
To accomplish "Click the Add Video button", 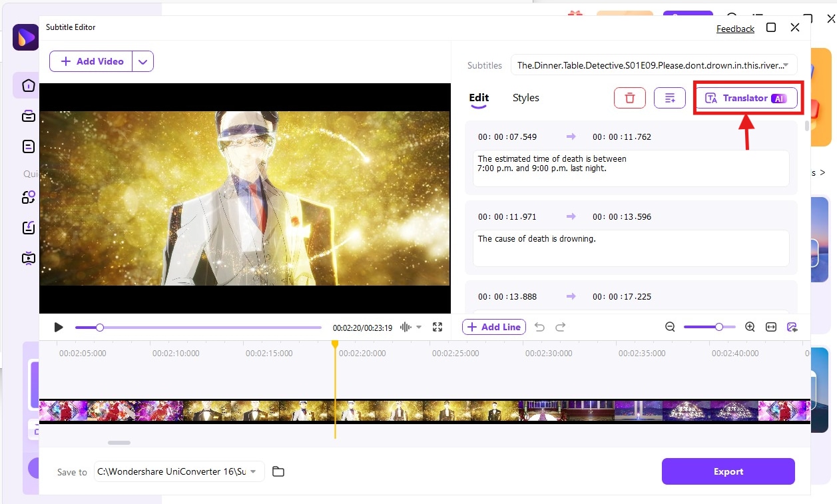I will (x=91, y=61).
